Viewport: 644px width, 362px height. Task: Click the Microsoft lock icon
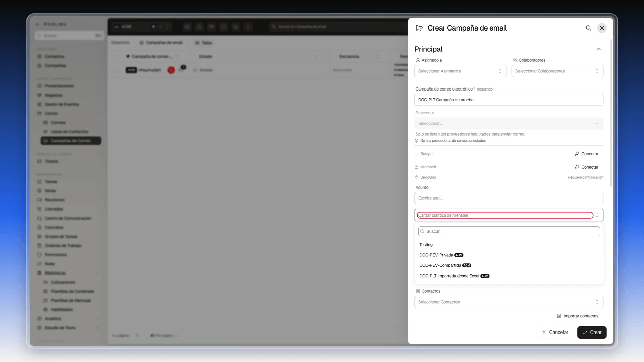tap(416, 167)
